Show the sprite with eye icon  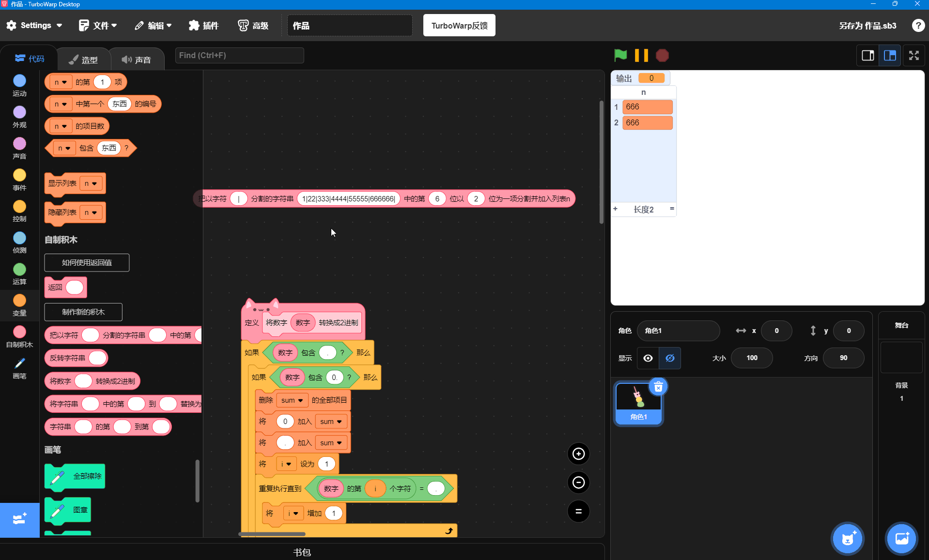pyautogui.click(x=648, y=358)
